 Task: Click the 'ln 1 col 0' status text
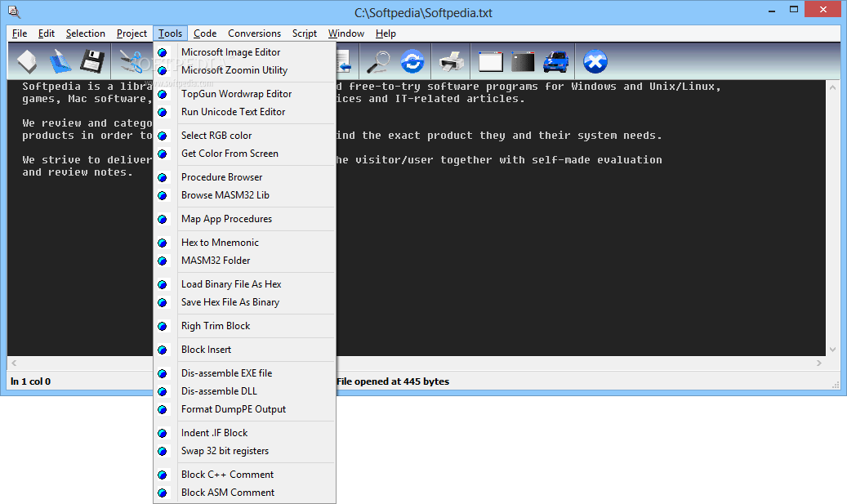(x=30, y=381)
